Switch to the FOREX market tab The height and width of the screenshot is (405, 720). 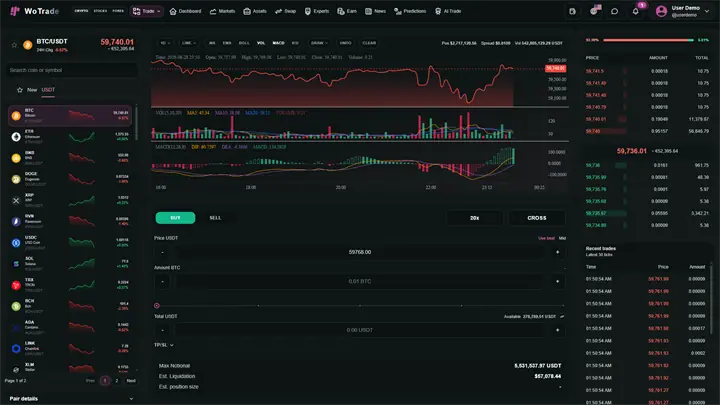point(118,11)
